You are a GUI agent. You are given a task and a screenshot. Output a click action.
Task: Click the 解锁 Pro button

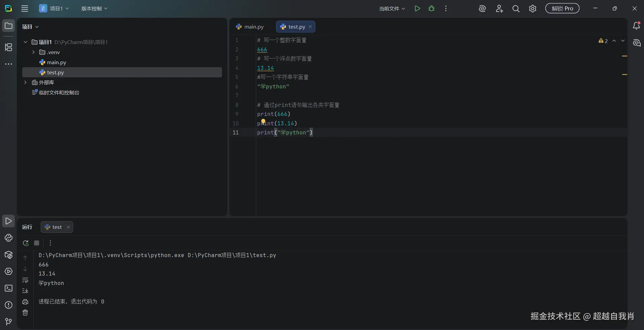(562, 9)
